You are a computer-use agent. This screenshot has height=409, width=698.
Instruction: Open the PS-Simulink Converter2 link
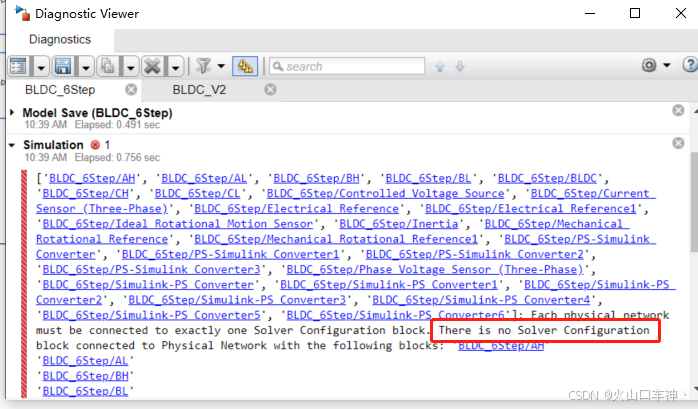(x=475, y=254)
